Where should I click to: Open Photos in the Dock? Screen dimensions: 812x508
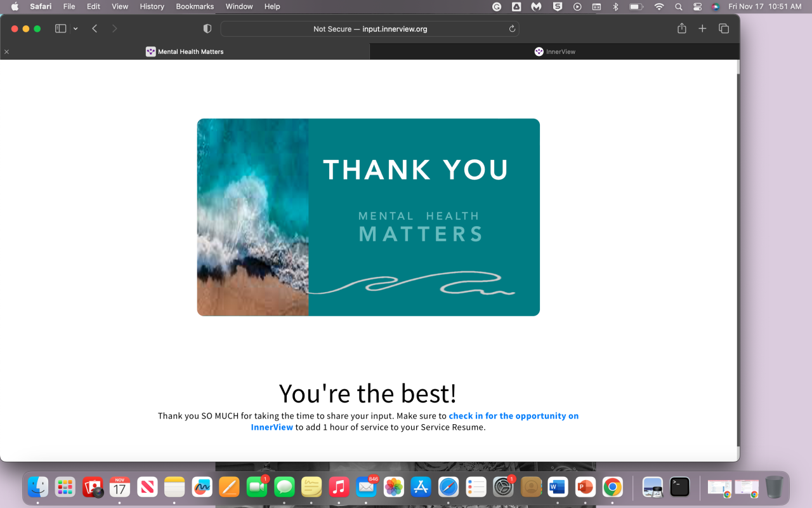pyautogui.click(x=393, y=487)
